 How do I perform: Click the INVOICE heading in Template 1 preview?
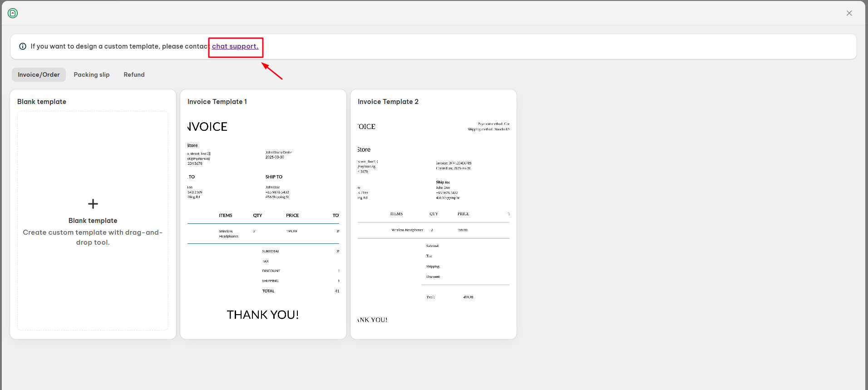click(207, 127)
